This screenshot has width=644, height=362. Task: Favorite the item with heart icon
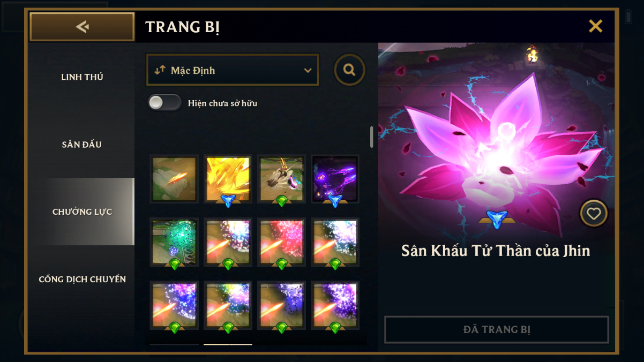[594, 214]
